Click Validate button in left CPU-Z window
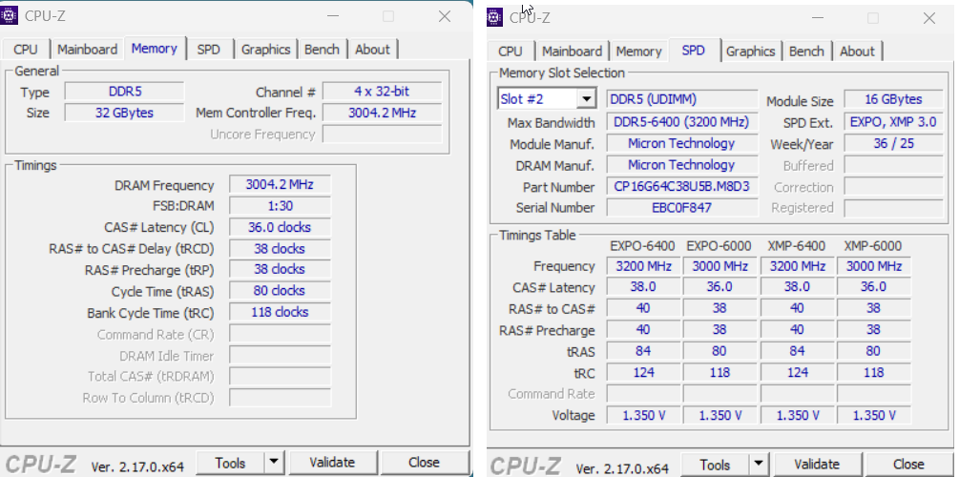The height and width of the screenshot is (477, 980). [x=332, y=463]
